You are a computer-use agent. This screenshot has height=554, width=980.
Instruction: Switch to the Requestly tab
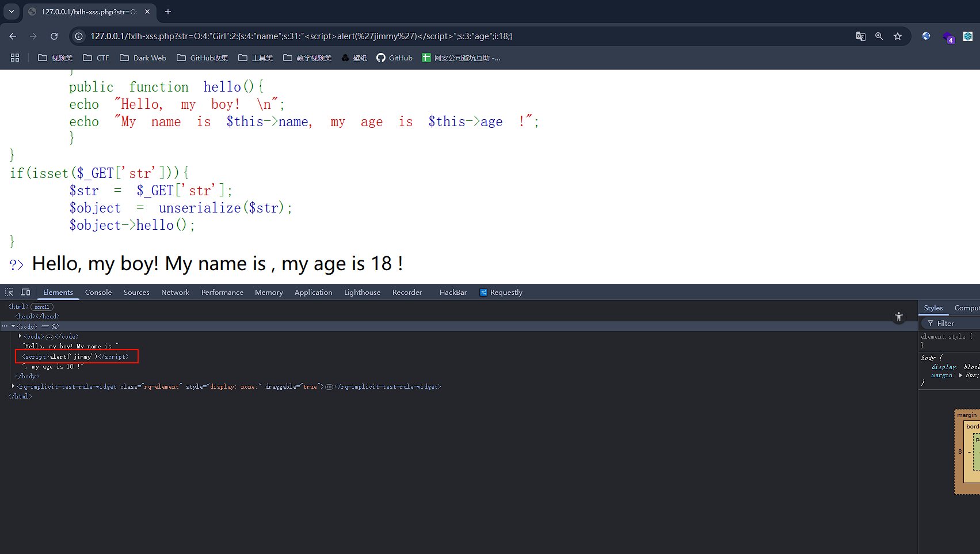[x=501, y=293]
